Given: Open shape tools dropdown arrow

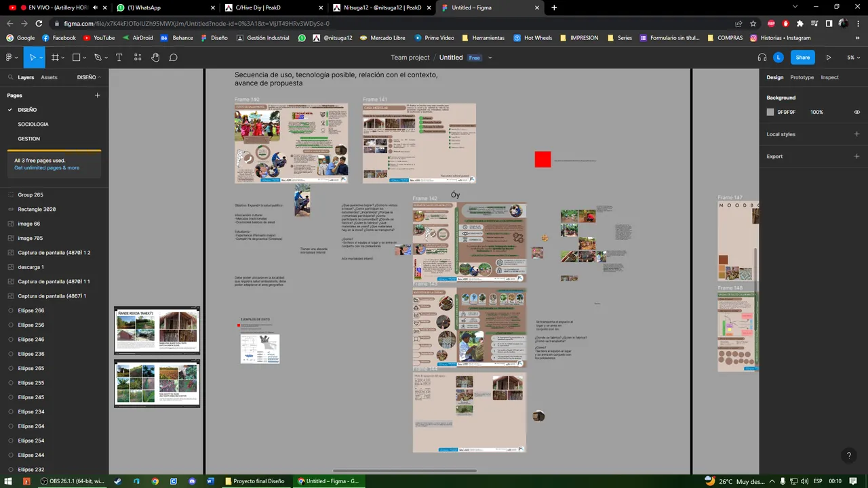Looking at the screenshot, I should 85,58.
